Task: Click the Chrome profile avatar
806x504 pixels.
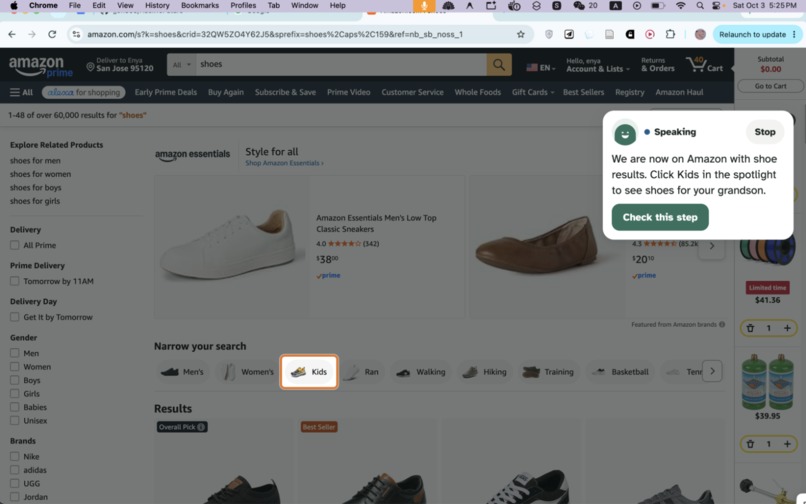Action: tap(700, 34)
